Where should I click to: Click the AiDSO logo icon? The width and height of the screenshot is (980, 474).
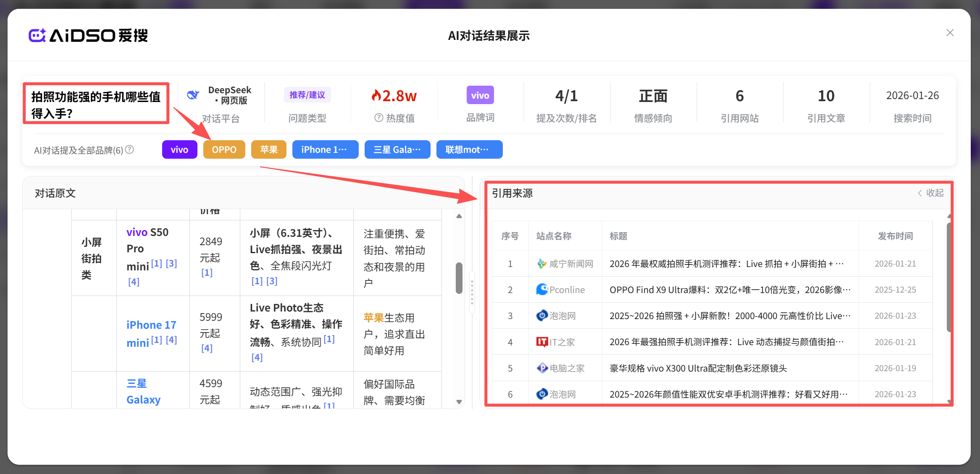[x=37, y=36]
